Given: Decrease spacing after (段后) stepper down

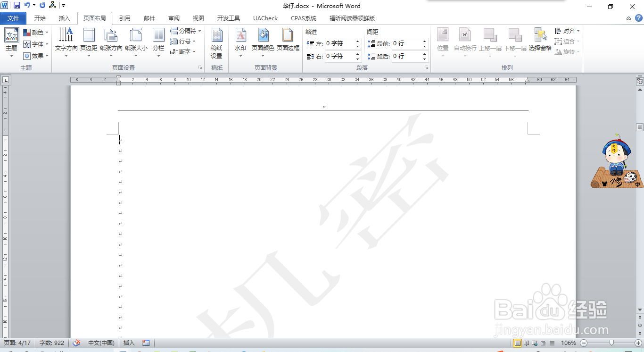Looking at the screenshot, I should pos(425,59).
